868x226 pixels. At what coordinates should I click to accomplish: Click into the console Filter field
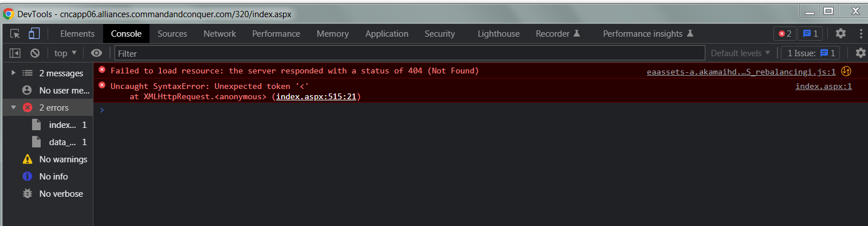pos(410,53)
